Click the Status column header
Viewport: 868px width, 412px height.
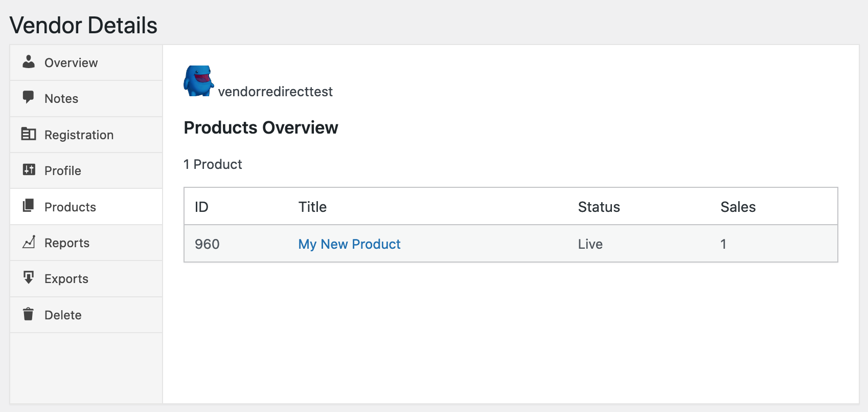pyautogui.click(x=599, y=207)
